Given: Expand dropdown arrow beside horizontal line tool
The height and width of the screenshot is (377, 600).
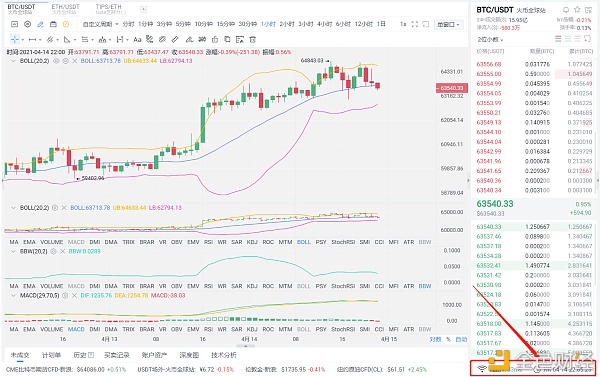Looking at the screenshot, I should click(40, 40).
